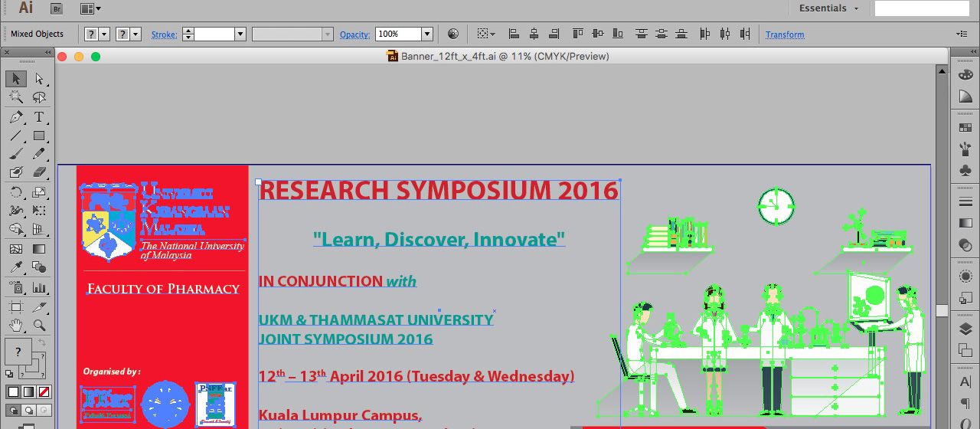Click the search field at top right
Image resolution: width=980 pixels, height=429 pixels.
pos(922,8)
